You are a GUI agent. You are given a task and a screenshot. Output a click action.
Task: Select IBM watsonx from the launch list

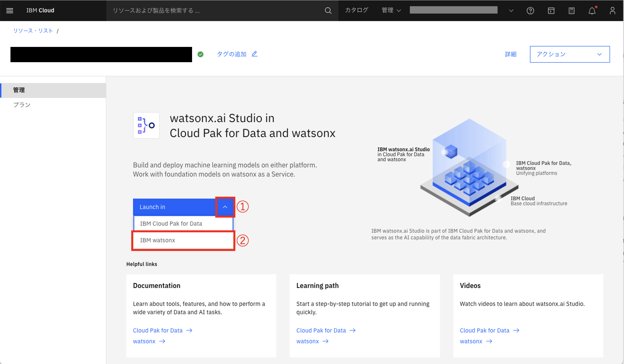pyautogui.click(x=183, y=240)
